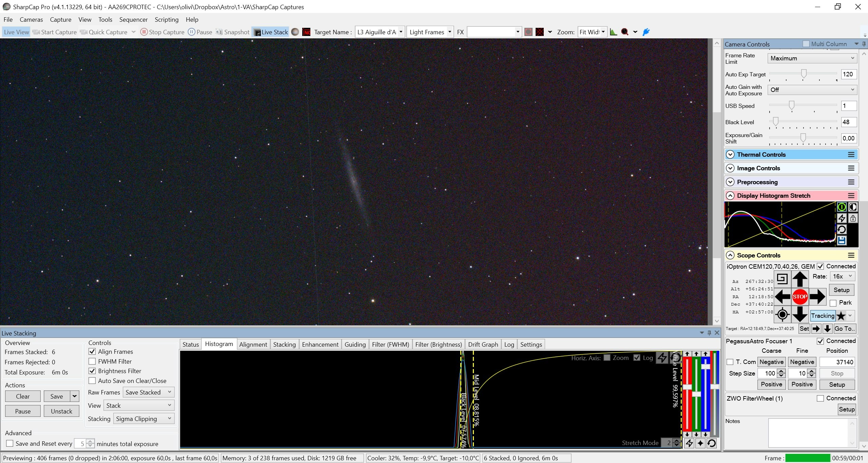Click the reset stretch circular arrow icon

point(842,229)
